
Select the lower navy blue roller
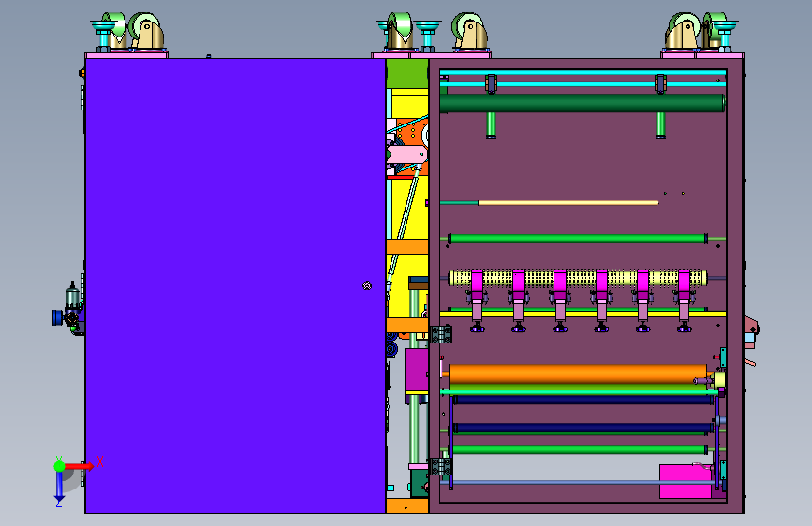point(583,428)
